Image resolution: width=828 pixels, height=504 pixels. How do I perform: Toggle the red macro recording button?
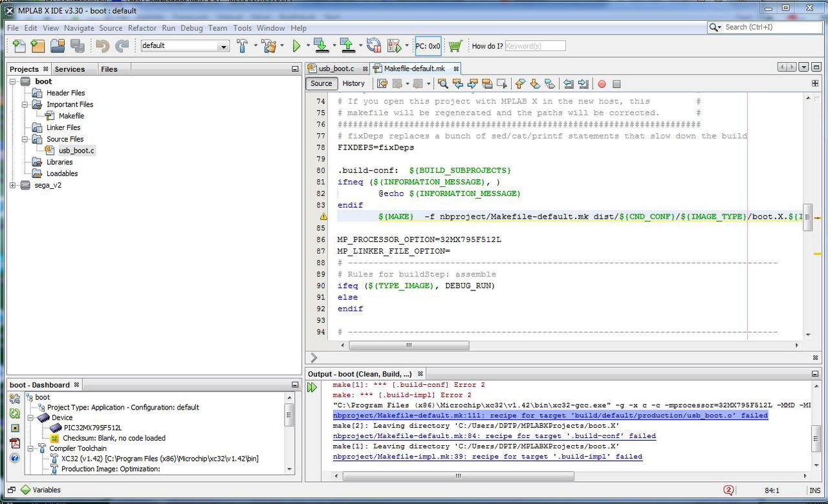(x=602, y=83)
